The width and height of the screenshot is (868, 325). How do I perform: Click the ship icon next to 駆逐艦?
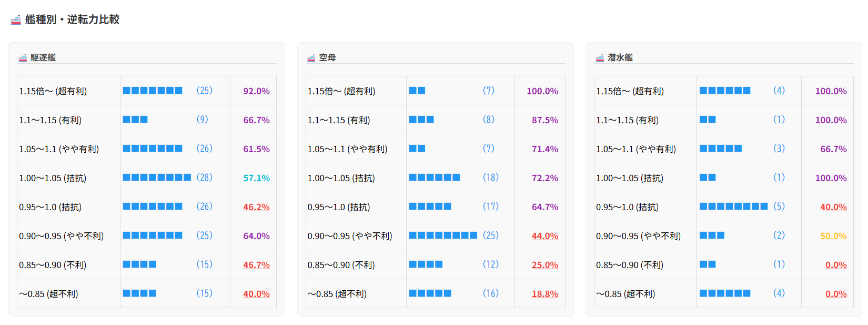pos(23,57)
